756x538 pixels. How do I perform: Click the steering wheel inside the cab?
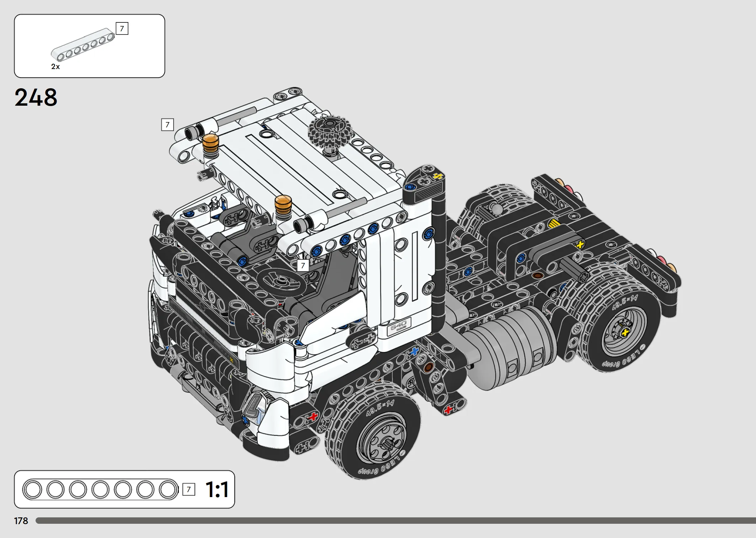coord(282,282)
